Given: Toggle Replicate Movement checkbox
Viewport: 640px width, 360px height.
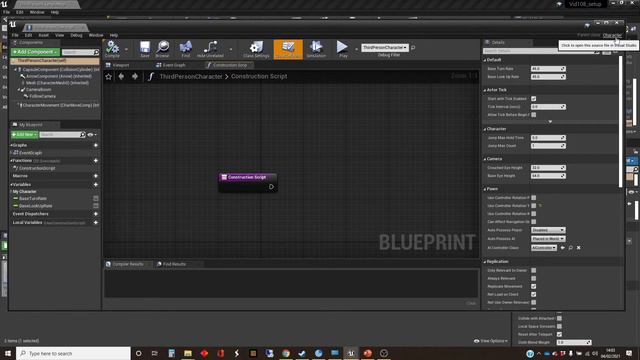Looking at the screenshot, I should click(533, 287).
